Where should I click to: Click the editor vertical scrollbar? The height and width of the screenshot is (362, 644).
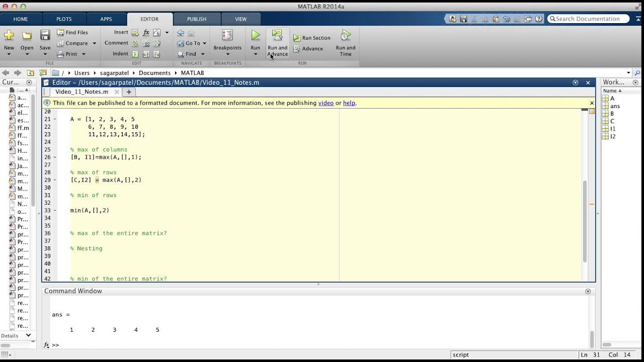(585, 221)
